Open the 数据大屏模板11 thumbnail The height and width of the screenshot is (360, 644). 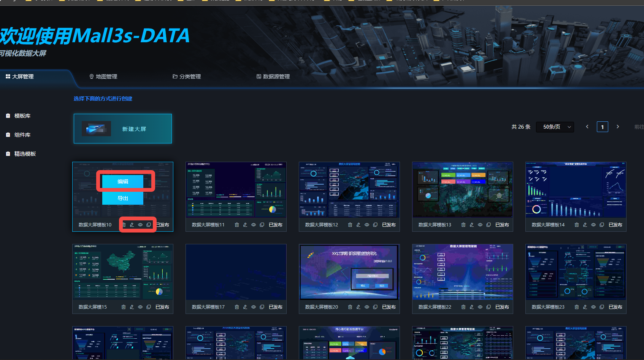236,190
